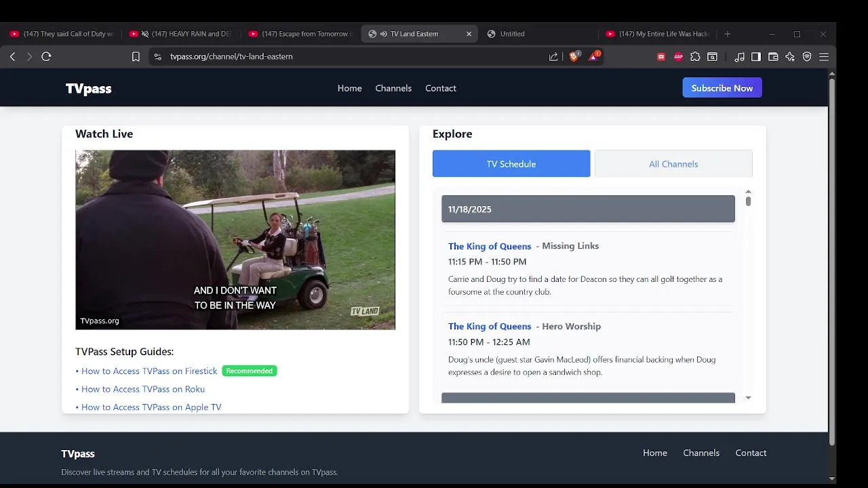
Task: Click the footer Home link
Action: (655, 453)
